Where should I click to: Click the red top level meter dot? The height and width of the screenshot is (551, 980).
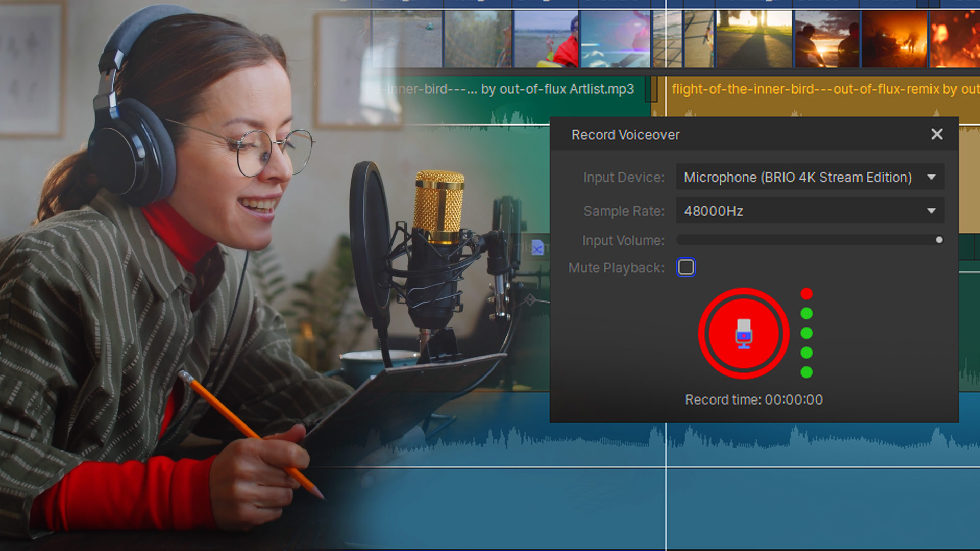pyautogui.click(x=806, y=294)
